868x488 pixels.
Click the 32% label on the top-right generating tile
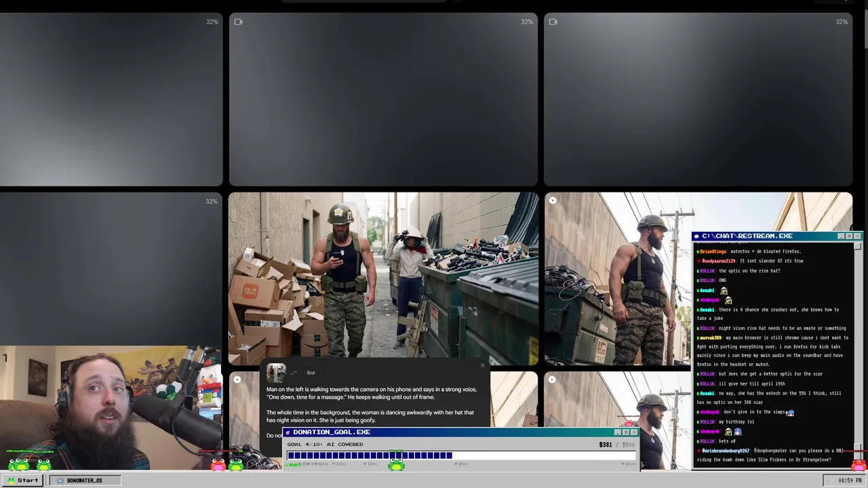pyautogui.click(x=842, y=22)
